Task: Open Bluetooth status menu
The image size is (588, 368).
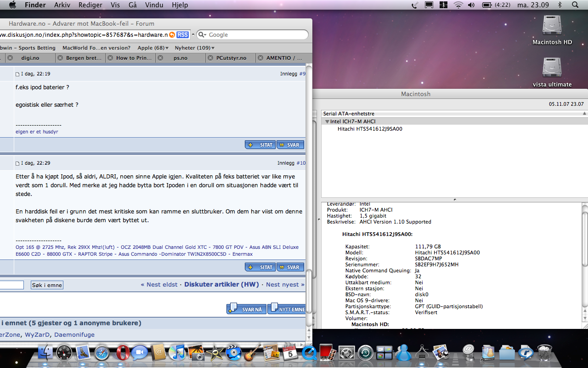Action: click(560, 5)
